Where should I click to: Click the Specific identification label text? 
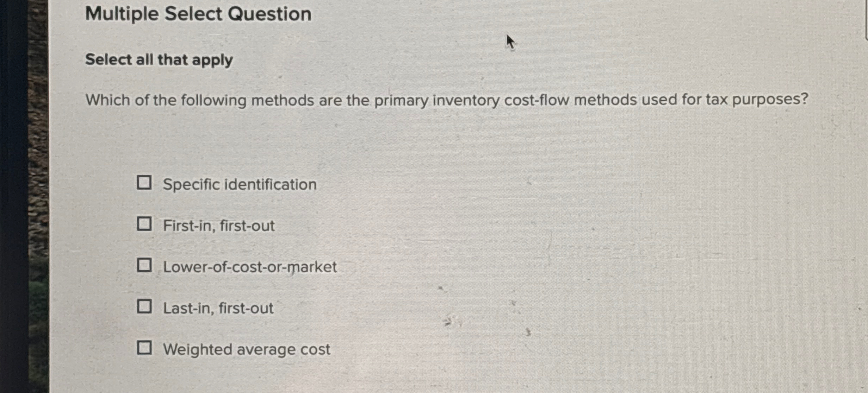240,184
